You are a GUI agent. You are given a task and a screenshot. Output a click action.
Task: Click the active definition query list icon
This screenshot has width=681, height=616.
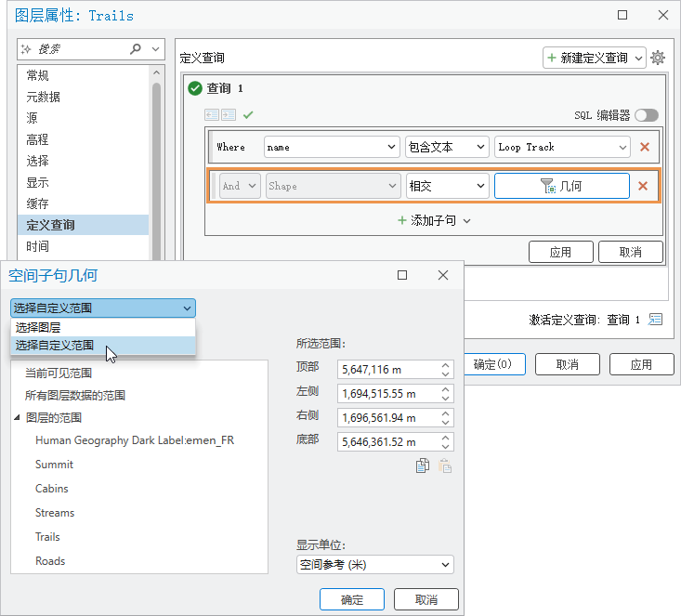(x=656, y=320)
